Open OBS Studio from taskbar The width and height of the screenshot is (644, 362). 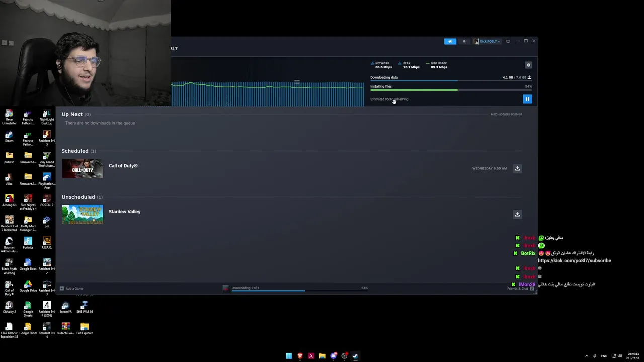(344, 356)
